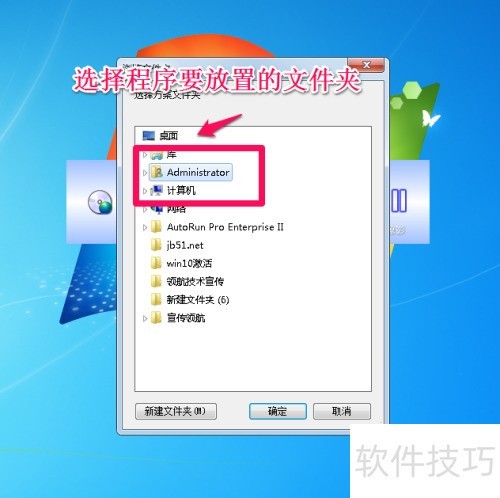500x498 pixels.
Task: Cancel with the 取消 button
Action: 342,411
